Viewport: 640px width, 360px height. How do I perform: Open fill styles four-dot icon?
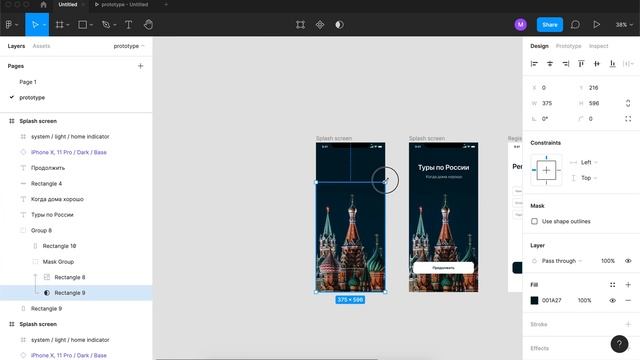[612, 284]
